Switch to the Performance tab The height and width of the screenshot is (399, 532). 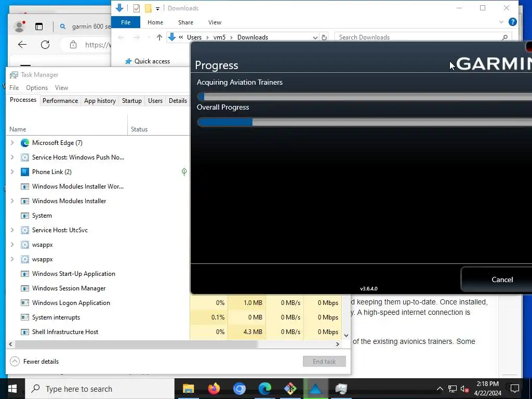[x=60, y=101]
